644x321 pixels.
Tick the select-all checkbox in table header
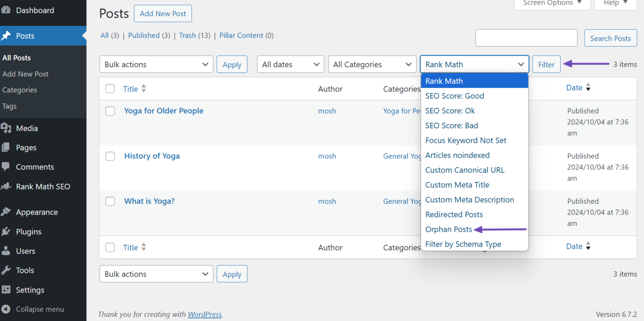click(110, 88)
